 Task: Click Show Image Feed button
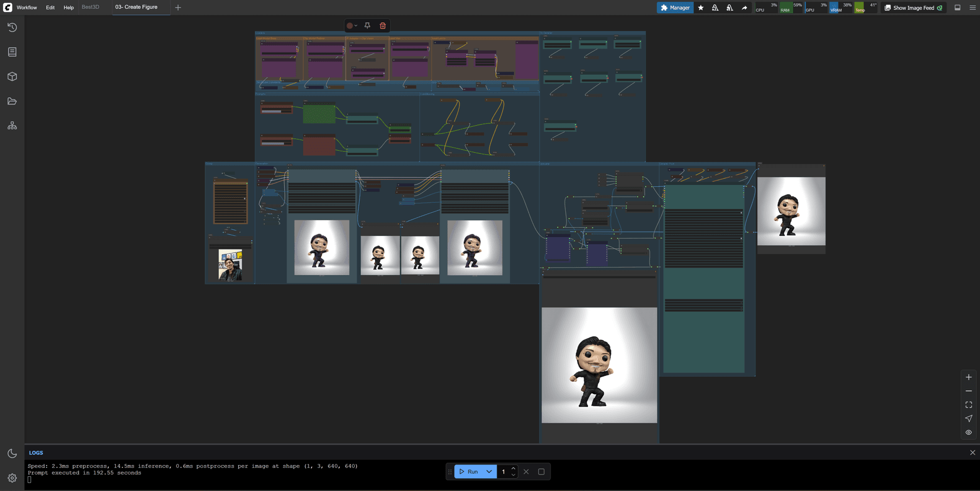[913, 8]
